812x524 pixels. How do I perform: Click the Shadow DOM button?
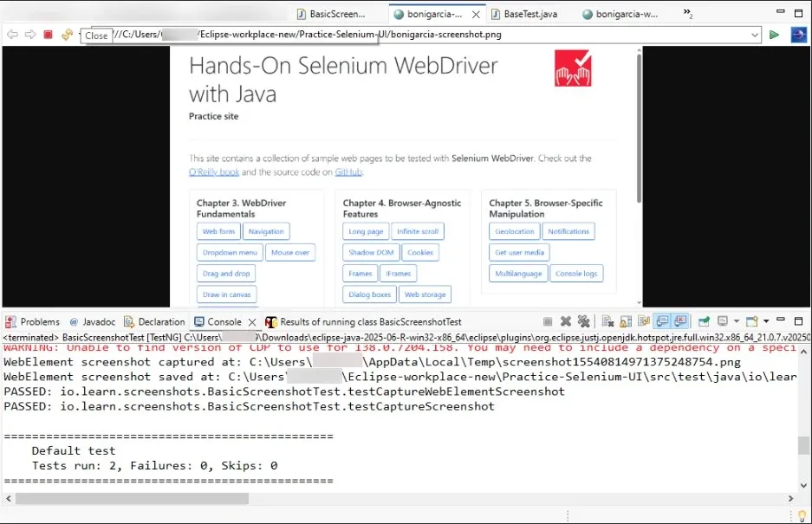coord(371,252)
